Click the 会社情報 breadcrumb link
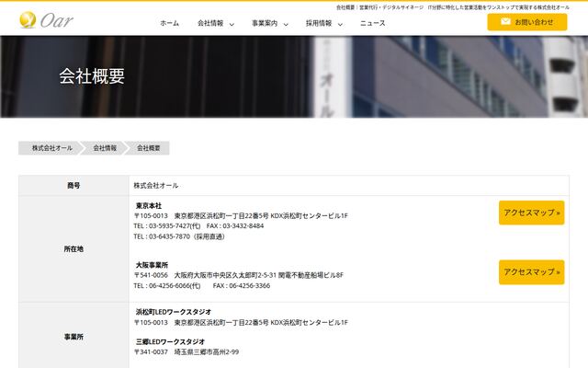Viewport: 588px width, 368px height. tap(105, 148)
